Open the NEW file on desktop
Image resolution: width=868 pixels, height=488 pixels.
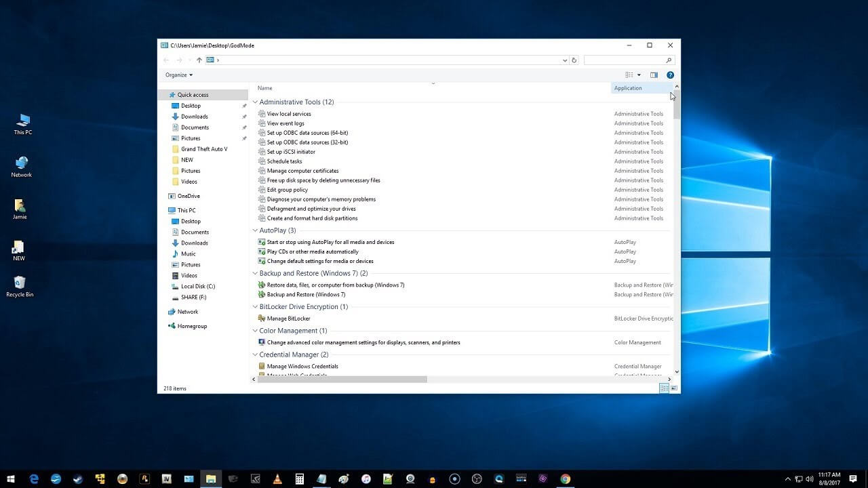(x=19, y=251)
